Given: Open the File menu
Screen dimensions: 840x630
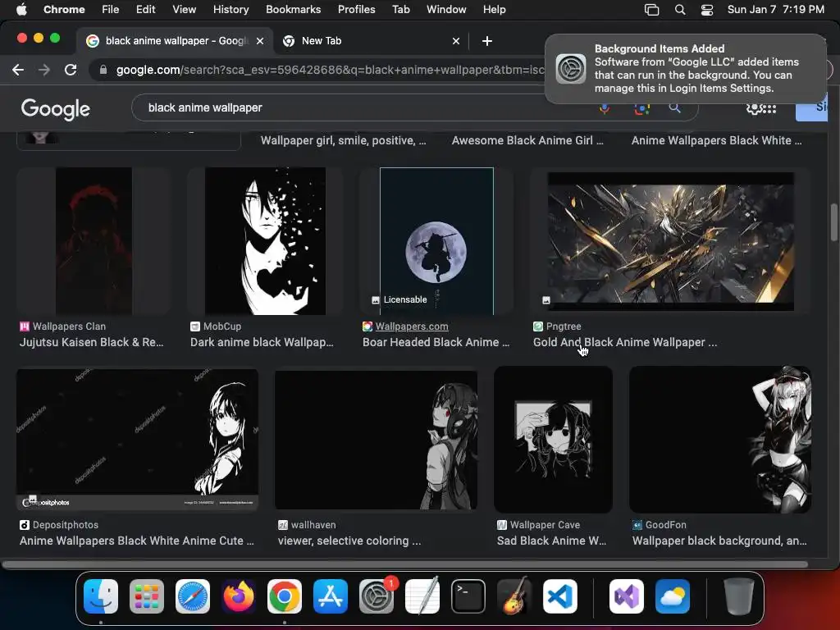Looking at the screenshot, I should tap(111, 10).
